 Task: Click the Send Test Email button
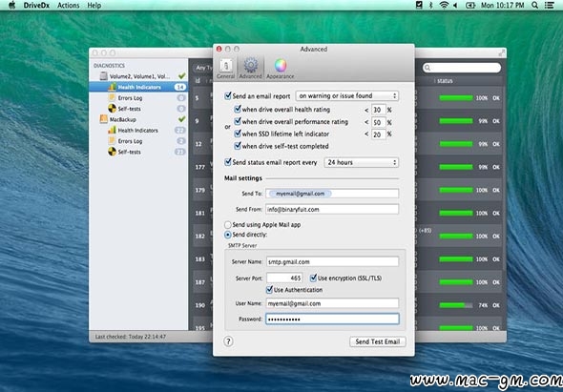coord(377,341)
